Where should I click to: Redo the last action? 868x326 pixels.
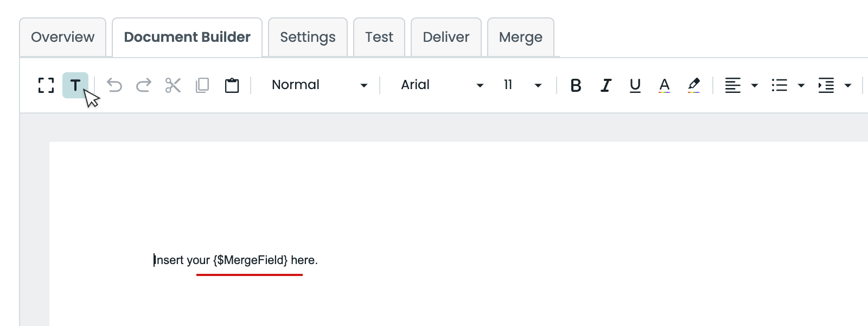(144, 85)
